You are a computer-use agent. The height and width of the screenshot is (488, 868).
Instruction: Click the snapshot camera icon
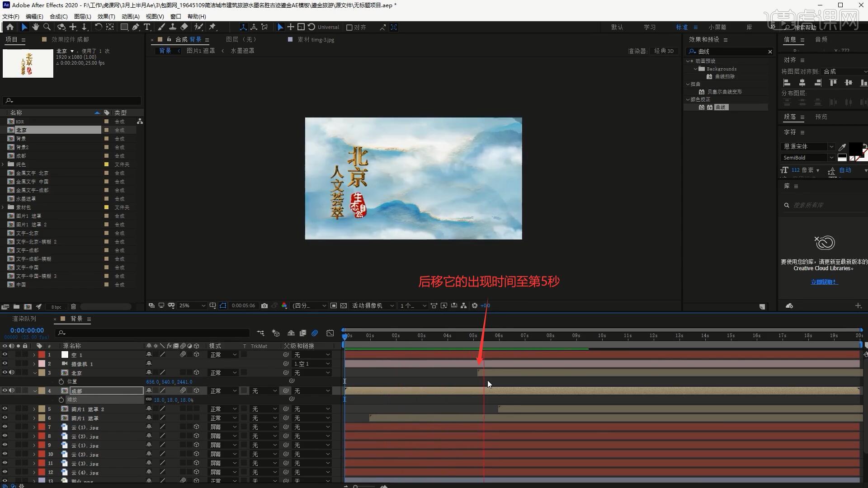click(264, 306)
